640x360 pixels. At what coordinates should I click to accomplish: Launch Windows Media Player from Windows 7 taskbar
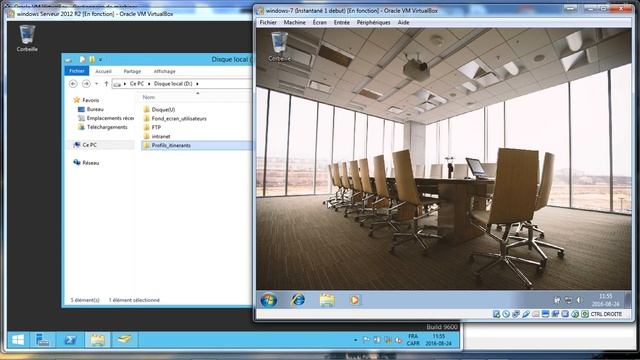(354, 300)
